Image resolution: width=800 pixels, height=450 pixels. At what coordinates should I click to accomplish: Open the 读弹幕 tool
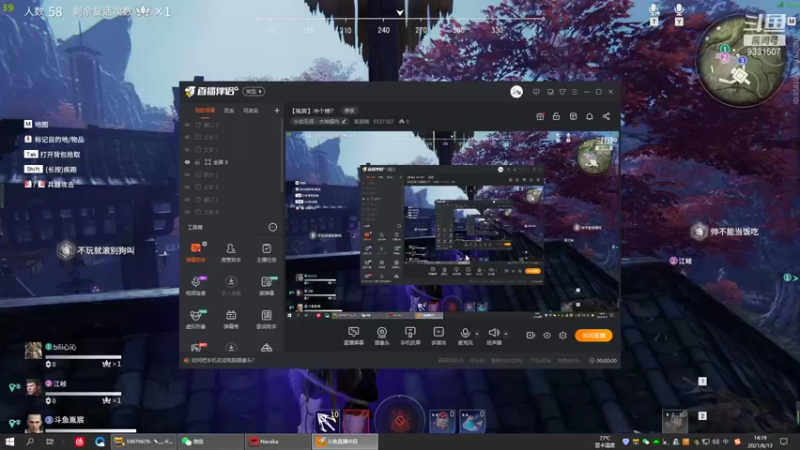coord(266,286)
